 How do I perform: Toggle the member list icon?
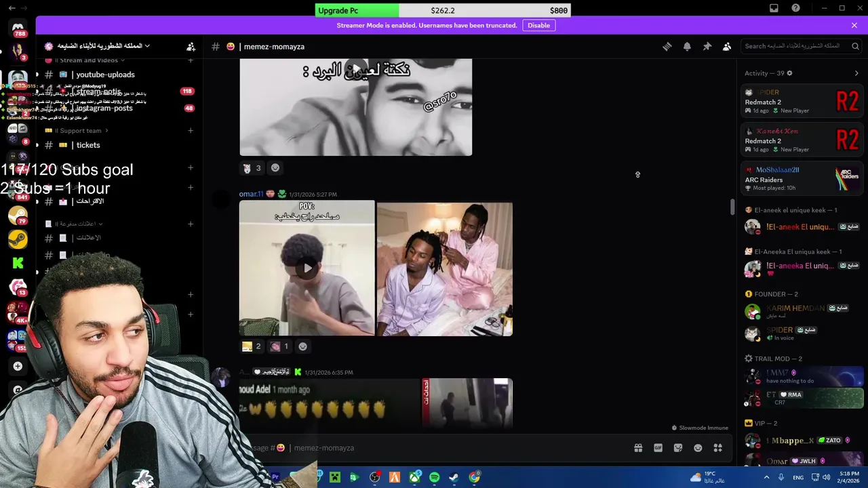[727, 46]
